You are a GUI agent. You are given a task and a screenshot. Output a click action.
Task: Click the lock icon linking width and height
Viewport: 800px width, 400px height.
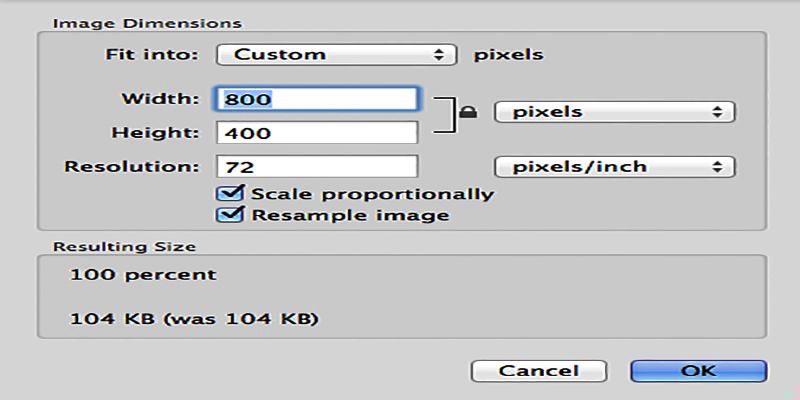(x=468, y=112)
